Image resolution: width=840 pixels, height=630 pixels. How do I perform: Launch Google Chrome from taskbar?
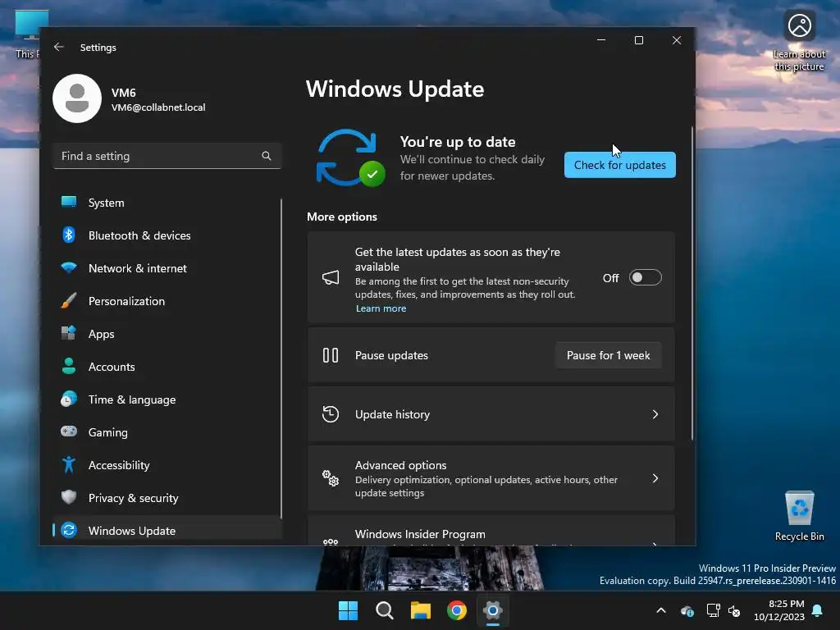457,610
